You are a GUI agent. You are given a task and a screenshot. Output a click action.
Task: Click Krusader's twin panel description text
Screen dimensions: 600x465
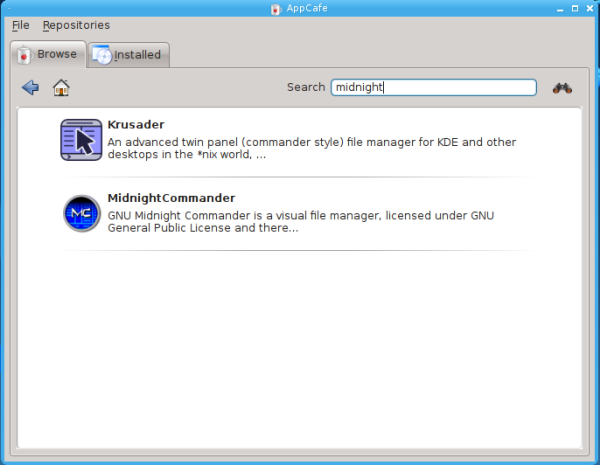point(311,148)
